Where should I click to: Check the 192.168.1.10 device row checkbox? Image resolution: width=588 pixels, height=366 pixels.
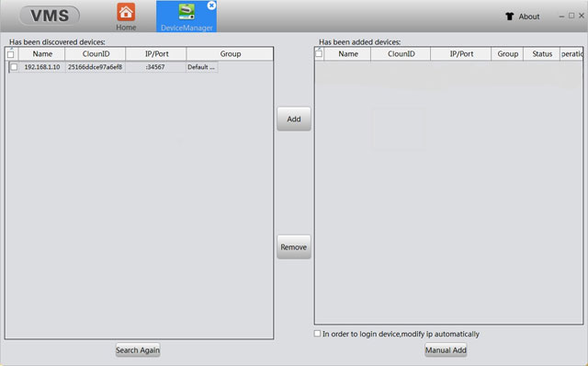point(14,67)
